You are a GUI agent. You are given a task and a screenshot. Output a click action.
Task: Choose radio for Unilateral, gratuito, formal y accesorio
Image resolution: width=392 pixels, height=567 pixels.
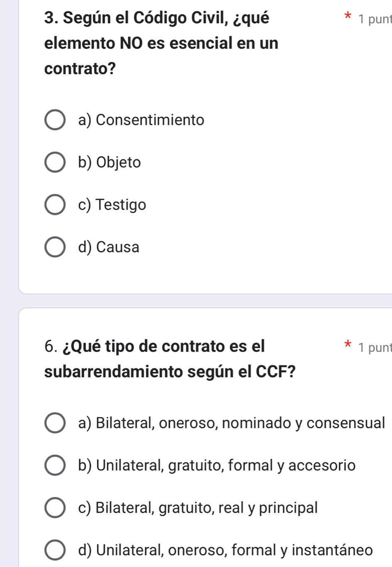click(x=54, y=466)
